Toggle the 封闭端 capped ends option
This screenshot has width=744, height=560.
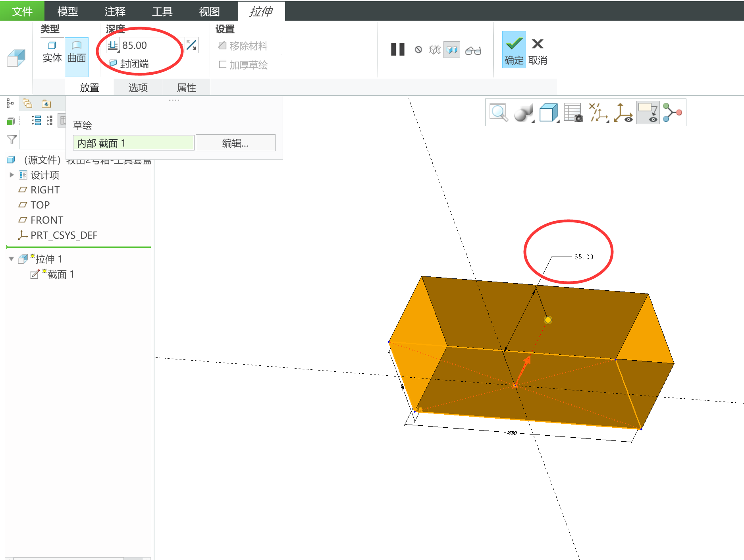[x=129, y=64]
